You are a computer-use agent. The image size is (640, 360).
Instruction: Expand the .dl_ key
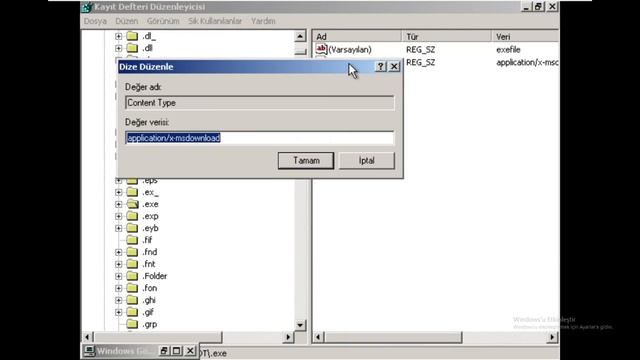coord(118,36)
